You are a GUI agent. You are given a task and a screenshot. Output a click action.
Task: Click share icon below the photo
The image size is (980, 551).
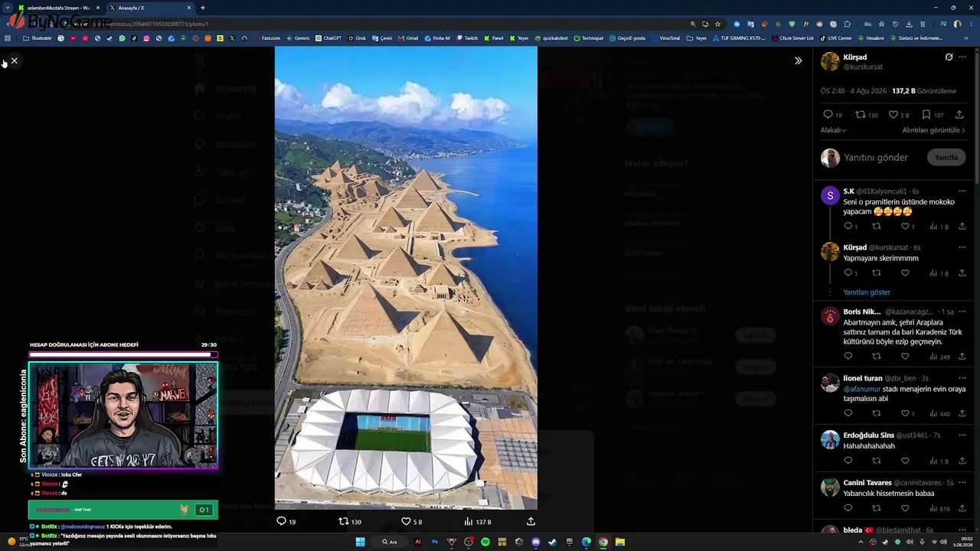coord(531,521)
